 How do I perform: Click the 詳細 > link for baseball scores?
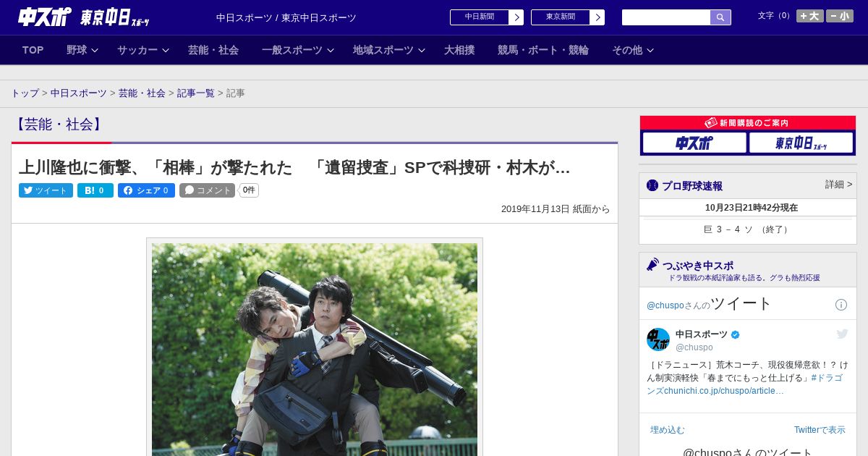click(838, 185)
